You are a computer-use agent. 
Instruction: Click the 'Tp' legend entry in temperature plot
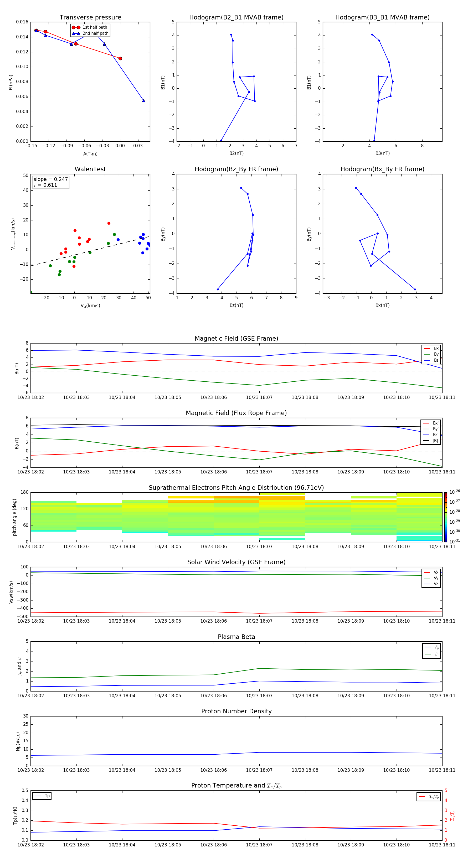pos(42,796)
